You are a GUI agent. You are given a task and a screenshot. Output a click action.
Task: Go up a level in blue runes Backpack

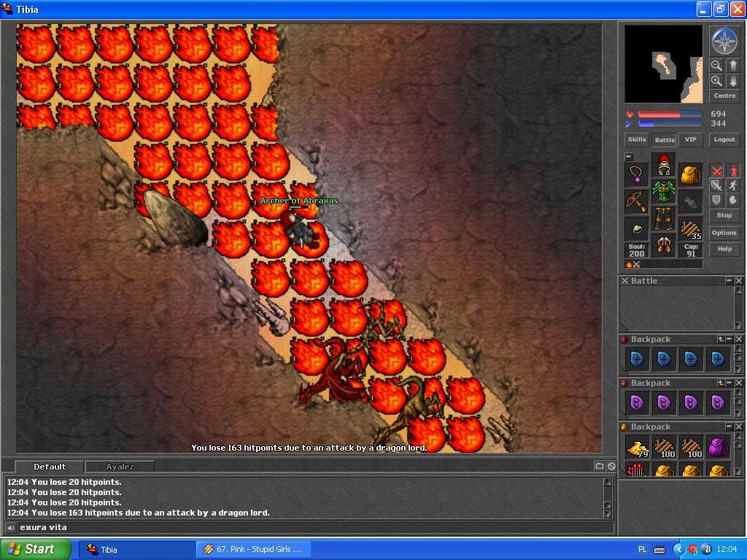(x=721, y=339)
